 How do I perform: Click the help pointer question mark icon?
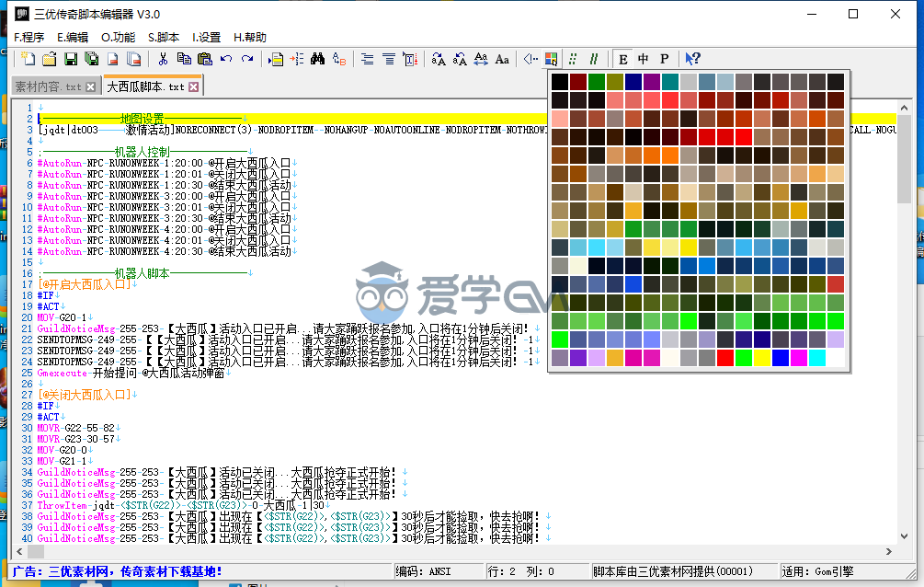pyautogui.click(x=692, y=59)
